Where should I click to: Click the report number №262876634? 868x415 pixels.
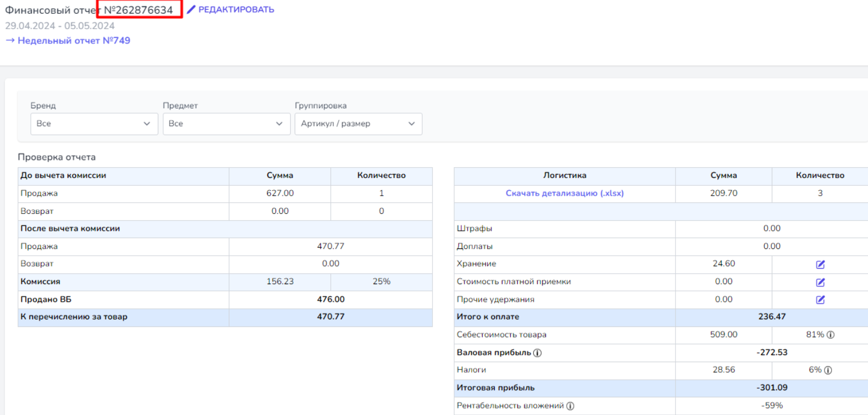coord(139,10)
